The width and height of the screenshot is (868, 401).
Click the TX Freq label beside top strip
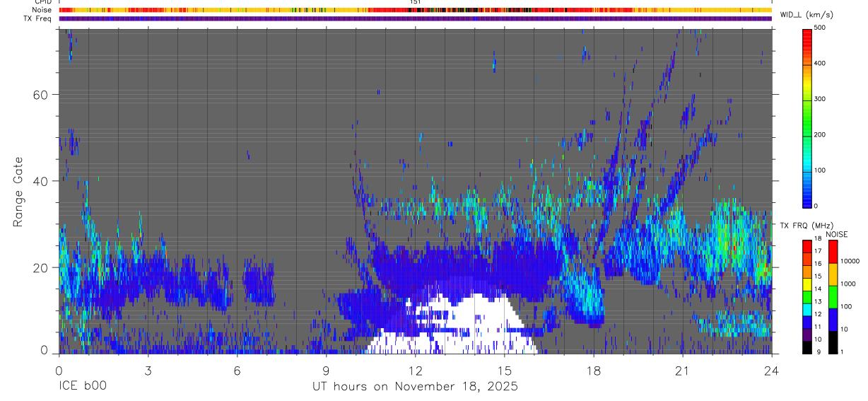coord(37,18)
